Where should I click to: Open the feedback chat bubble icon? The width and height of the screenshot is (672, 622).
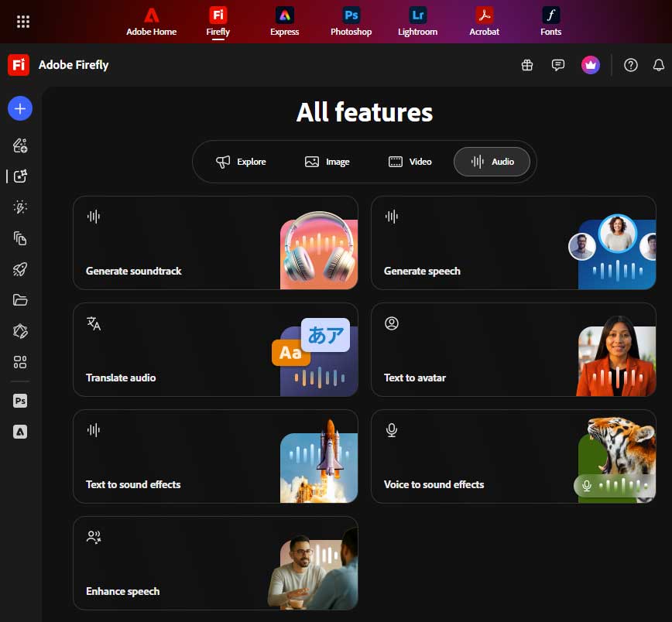coord(558,65)
